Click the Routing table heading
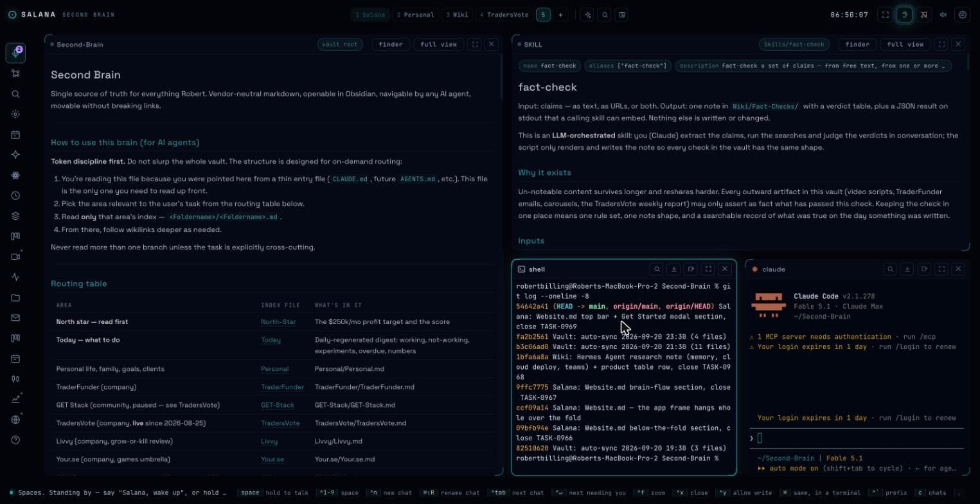 pos(79,283)
